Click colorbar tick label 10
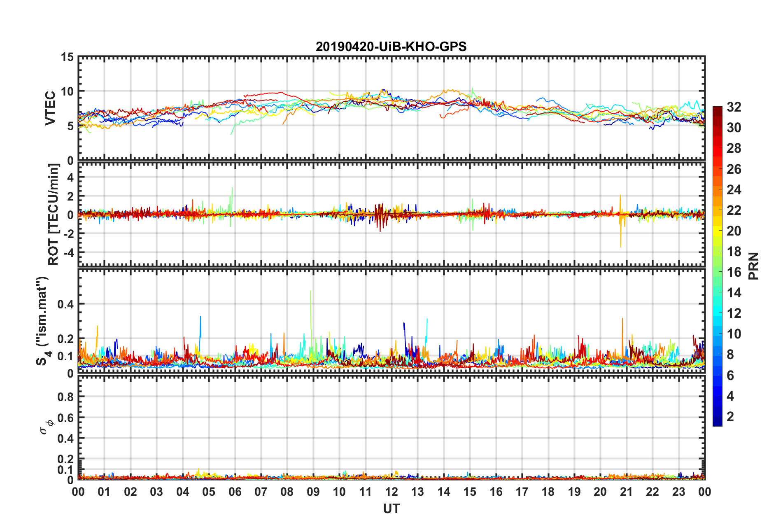Viewport: 783px width, 532px height. click(734, 334)
